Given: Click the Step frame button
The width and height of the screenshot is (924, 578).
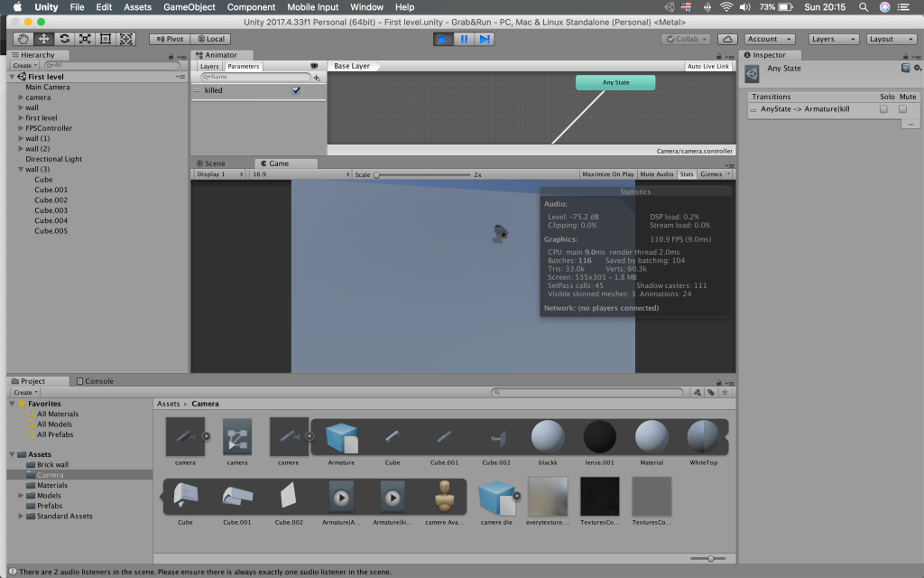Looking at the screenshot, I should tap(485, 39).
